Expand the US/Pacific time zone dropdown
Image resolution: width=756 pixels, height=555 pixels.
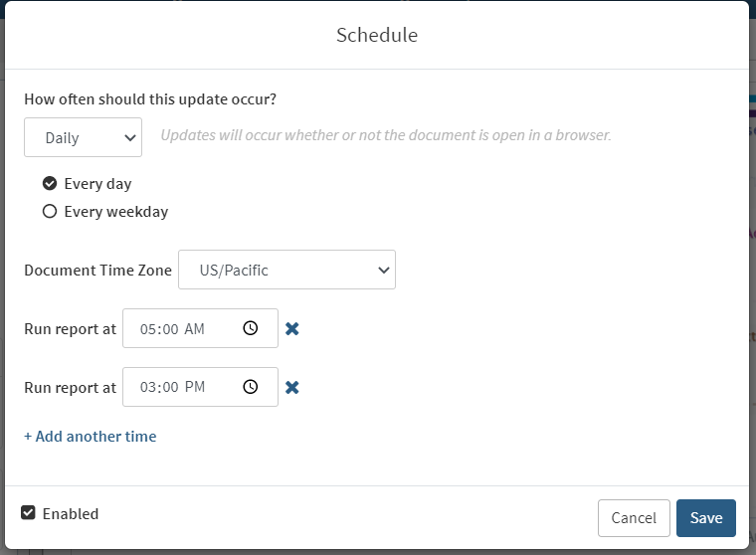tap(286, 270)
